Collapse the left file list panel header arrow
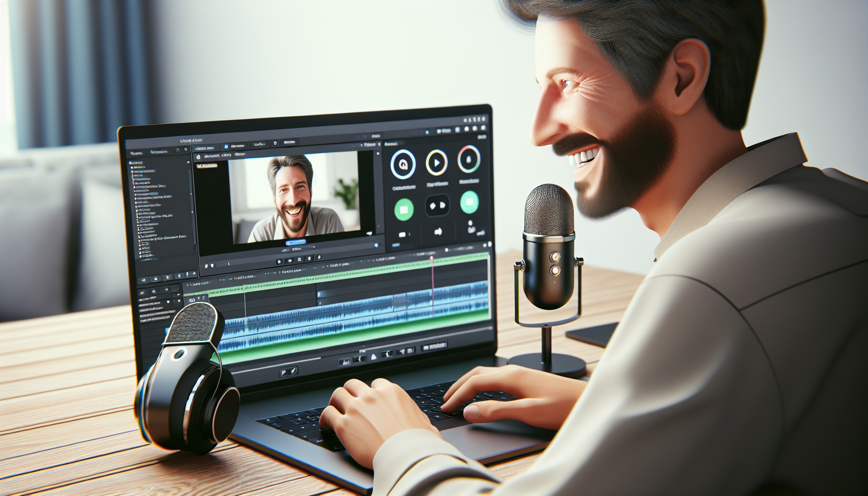Image resolution: width=868 pixels, height=496 pixels. click(x=188, y=162)
